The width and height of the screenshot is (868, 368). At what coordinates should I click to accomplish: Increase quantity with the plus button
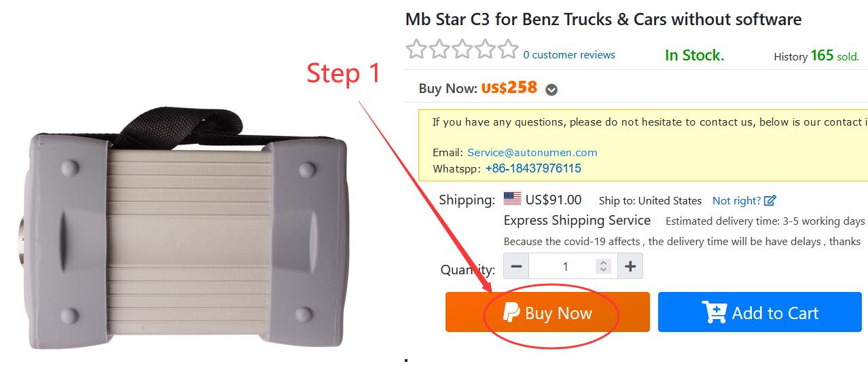coord(630,266)
